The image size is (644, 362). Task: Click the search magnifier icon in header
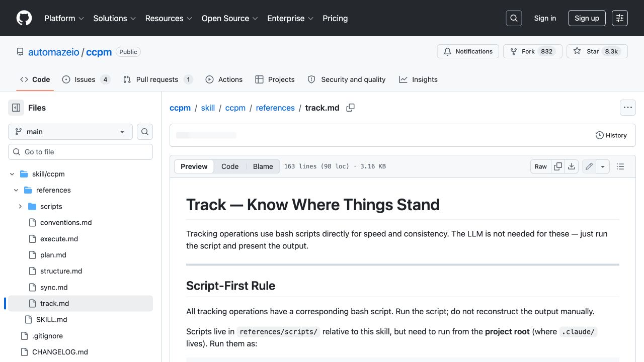pos(514,18)
